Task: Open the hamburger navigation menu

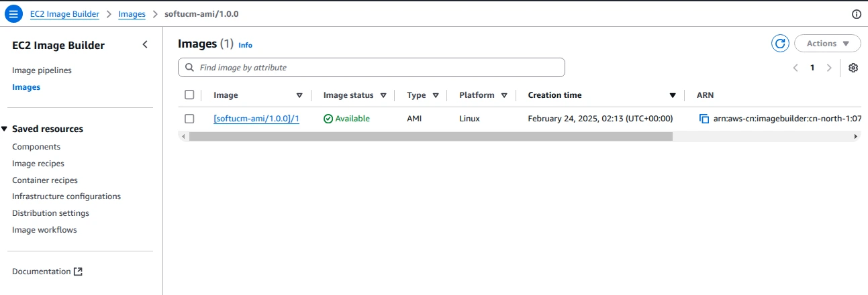Action: 13,14
